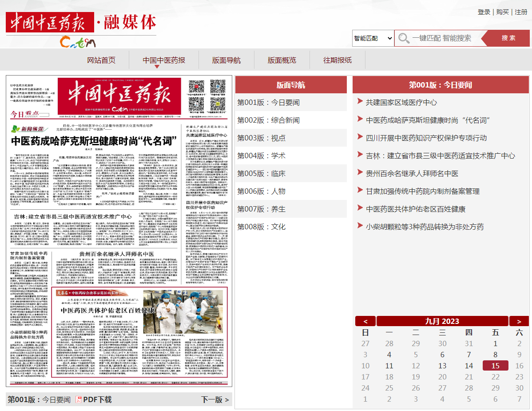Click the PDF download icon
Image resolution: width=532 pixels, height=411 pixels.
coord(78,399)
